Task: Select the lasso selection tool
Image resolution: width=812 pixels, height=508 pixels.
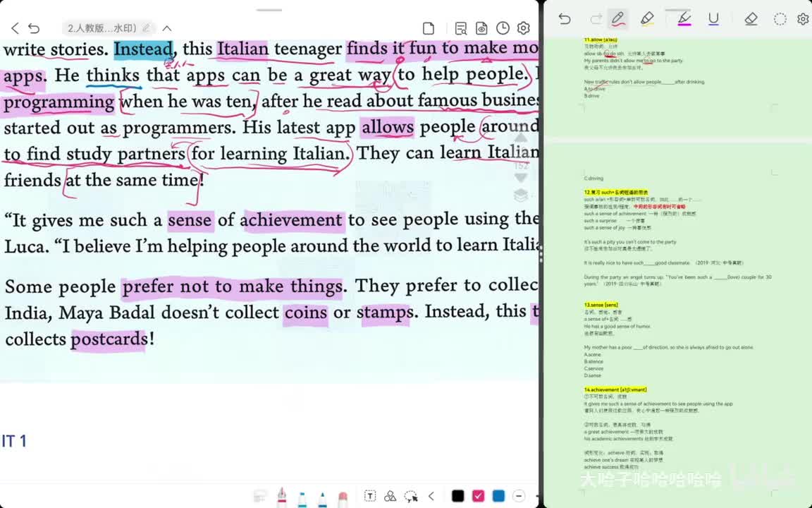Action: (x=411, y=497)
